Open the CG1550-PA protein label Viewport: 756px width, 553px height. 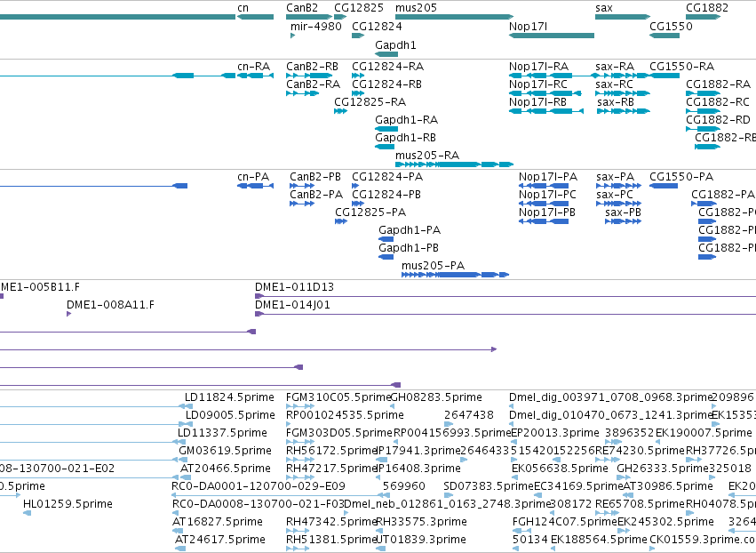(x=681, y=177)
